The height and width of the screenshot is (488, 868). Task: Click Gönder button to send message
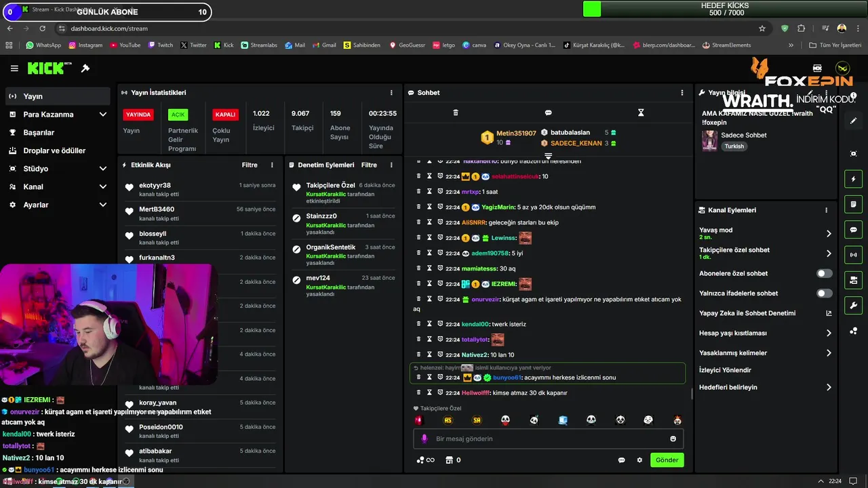667,460
